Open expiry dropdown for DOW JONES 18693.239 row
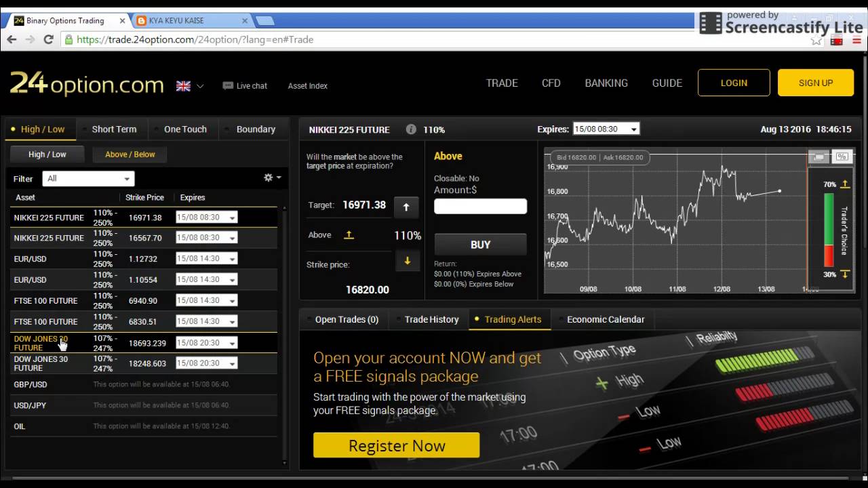 click(x=206, y=343)
